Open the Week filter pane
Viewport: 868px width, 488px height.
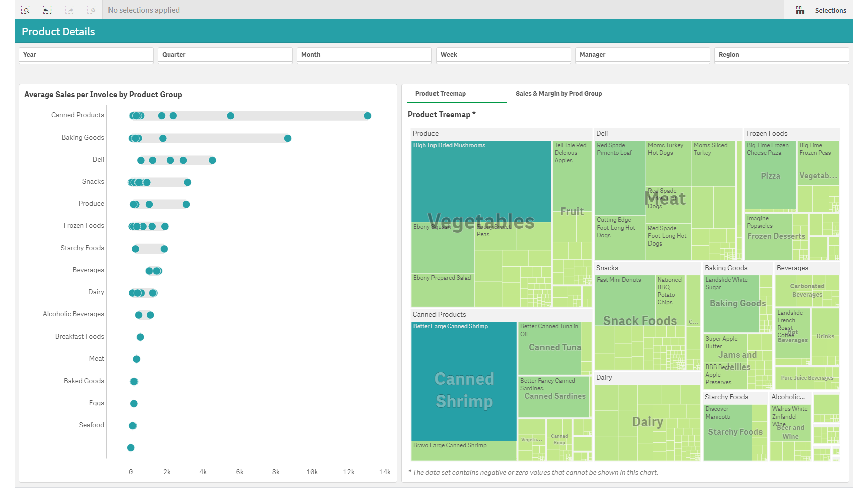503,55
